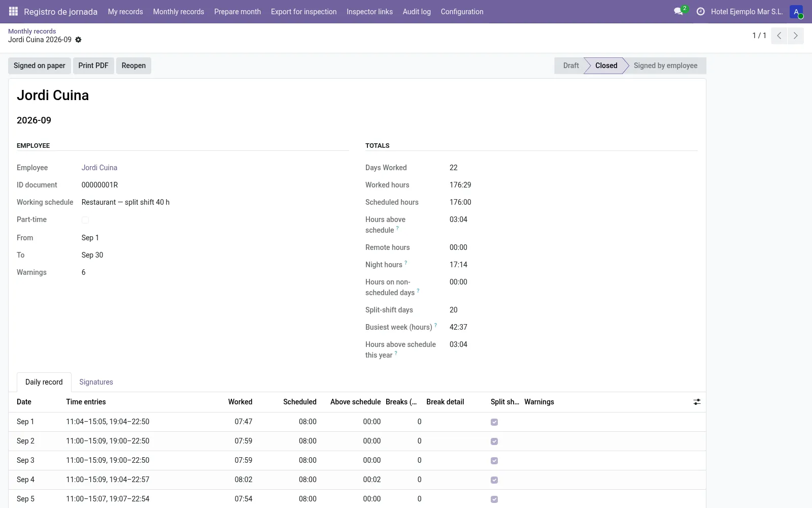The height and width of the screenshot is (508, 812).
Task: Toggle split shift checkbox for Sep 3
Action: (x=494, y=461)
